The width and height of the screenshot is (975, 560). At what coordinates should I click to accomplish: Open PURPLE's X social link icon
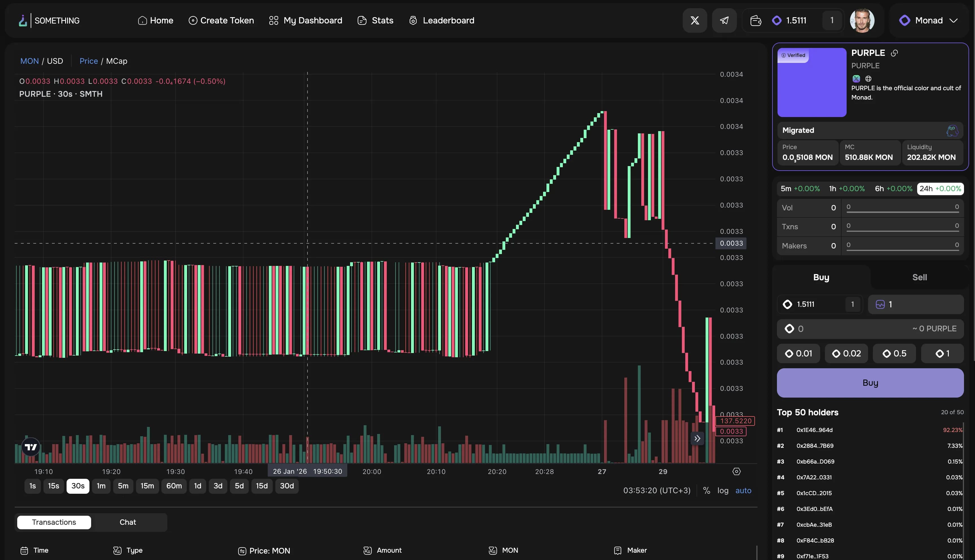click(856, 78)
